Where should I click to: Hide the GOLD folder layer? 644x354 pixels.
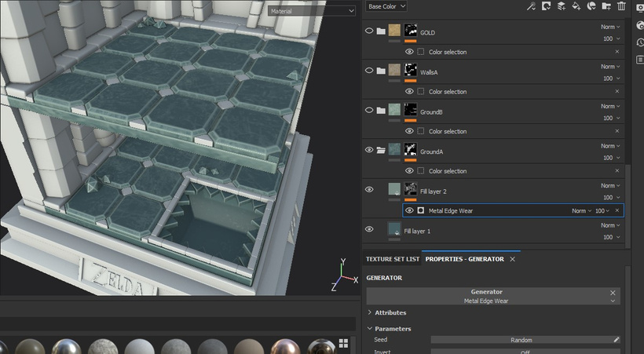pos(369,31)
